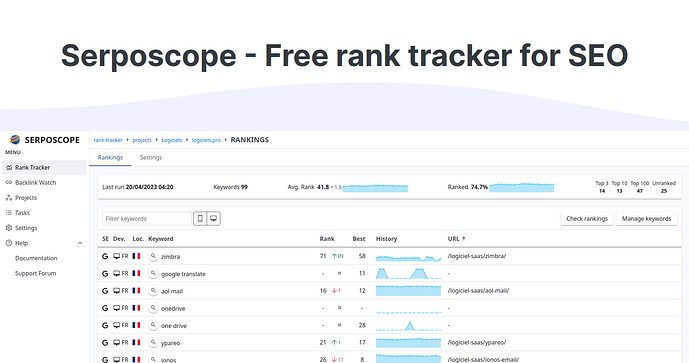
Task: Switch to the Settings tab
Action: 151,157
